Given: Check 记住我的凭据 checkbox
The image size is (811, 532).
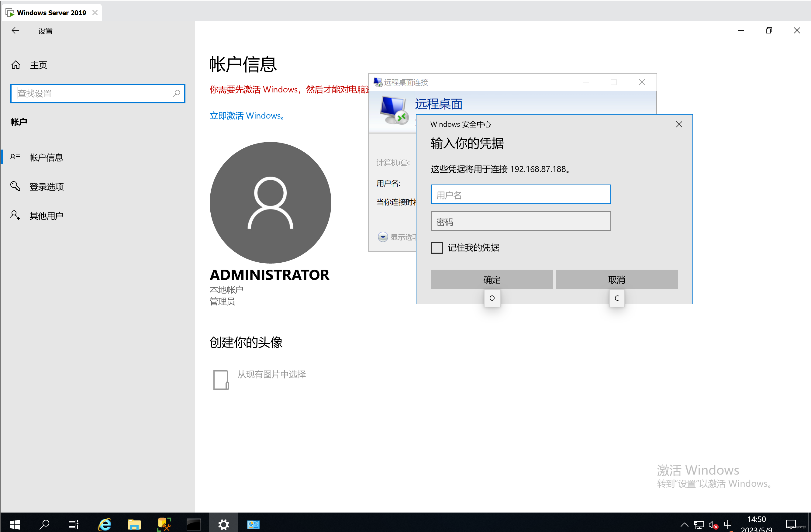Looking at the screenshot, I should (437, 248).
